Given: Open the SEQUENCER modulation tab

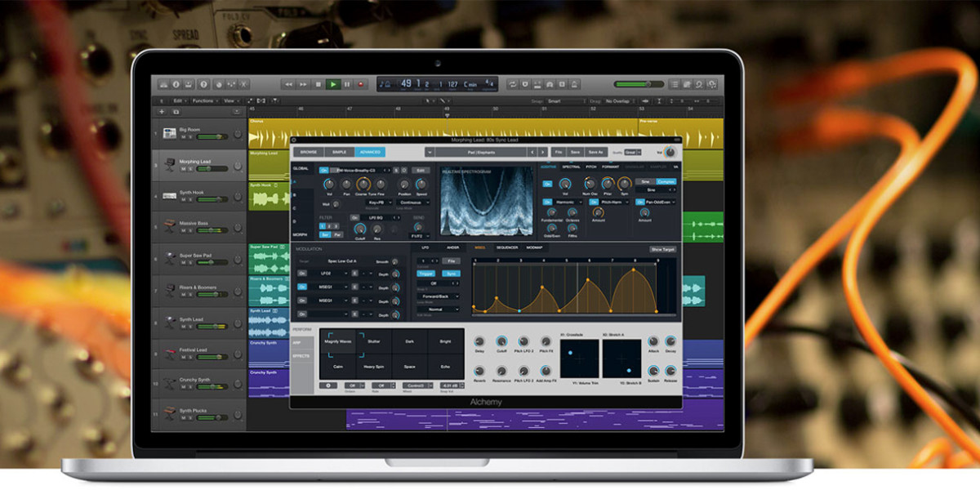Looking at the screenshot, I should (507, 247).
